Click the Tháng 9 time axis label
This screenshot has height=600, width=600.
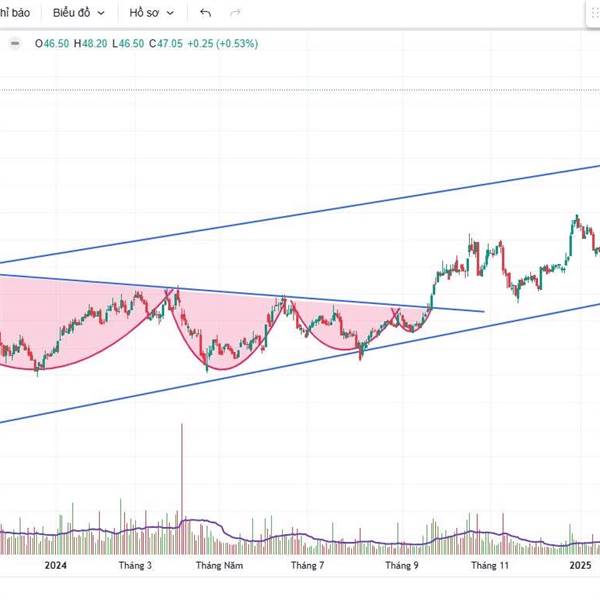(x=402, y=565)
